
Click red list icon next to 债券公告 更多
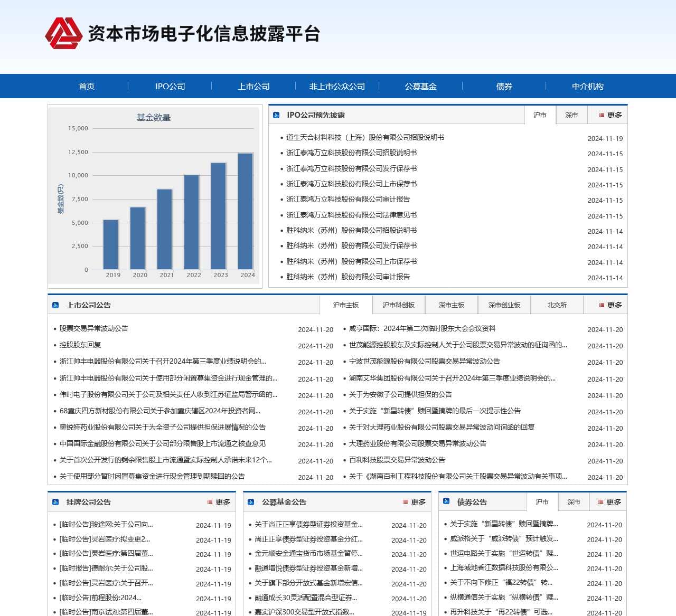[600, 502]
